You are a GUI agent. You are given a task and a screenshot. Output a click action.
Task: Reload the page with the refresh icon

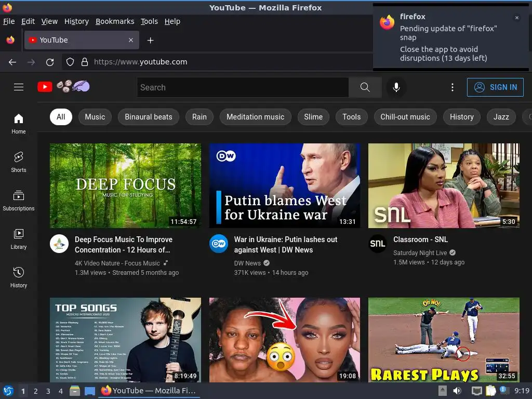click(x=50, y=62)
